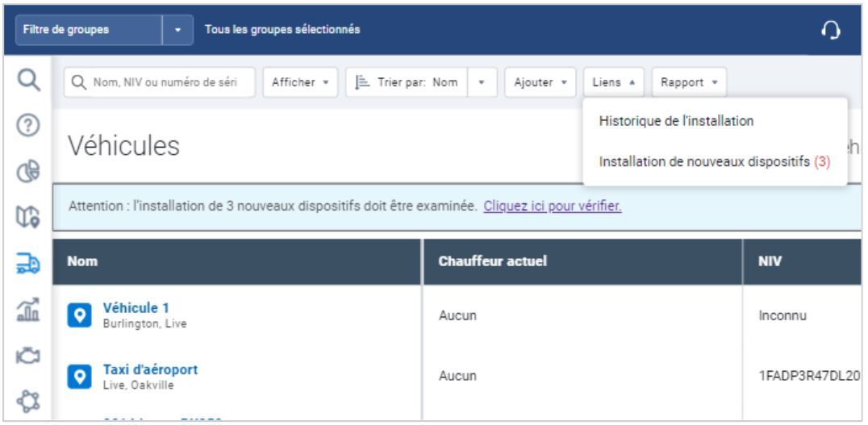Open the Rapport dropdown

click(689, 81)
